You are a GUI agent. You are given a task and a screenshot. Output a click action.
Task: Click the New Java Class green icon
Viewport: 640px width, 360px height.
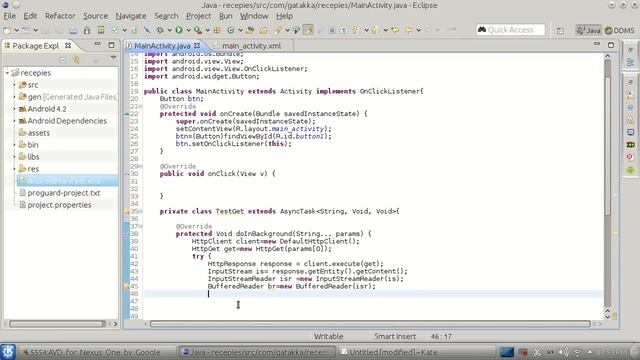tap(231, 30)
